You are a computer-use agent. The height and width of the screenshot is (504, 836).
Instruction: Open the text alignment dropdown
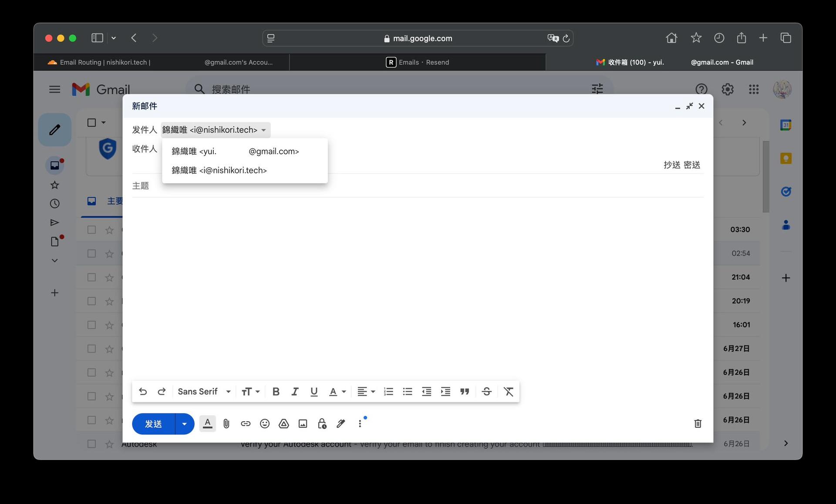[366, 391]
